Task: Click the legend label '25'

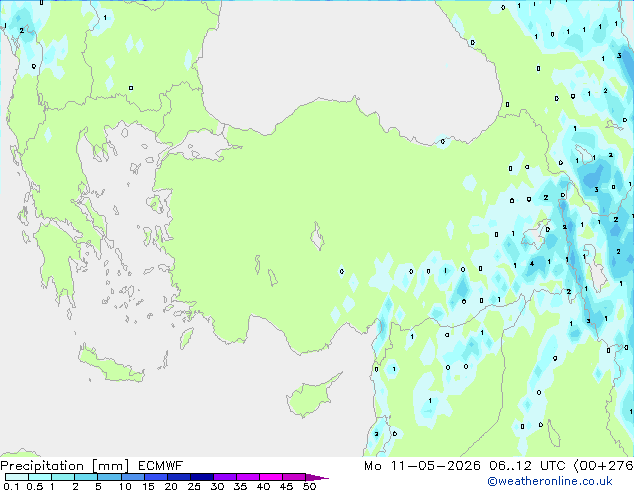Action: click(x=194, y=486)
